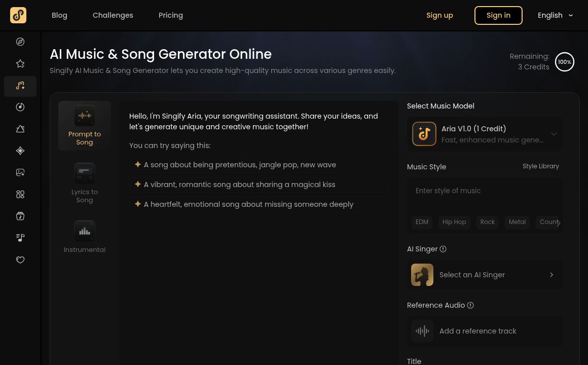Open the Explore compass icon in sidebar
This screenshot has height=365, width=588.
point(20,42)
